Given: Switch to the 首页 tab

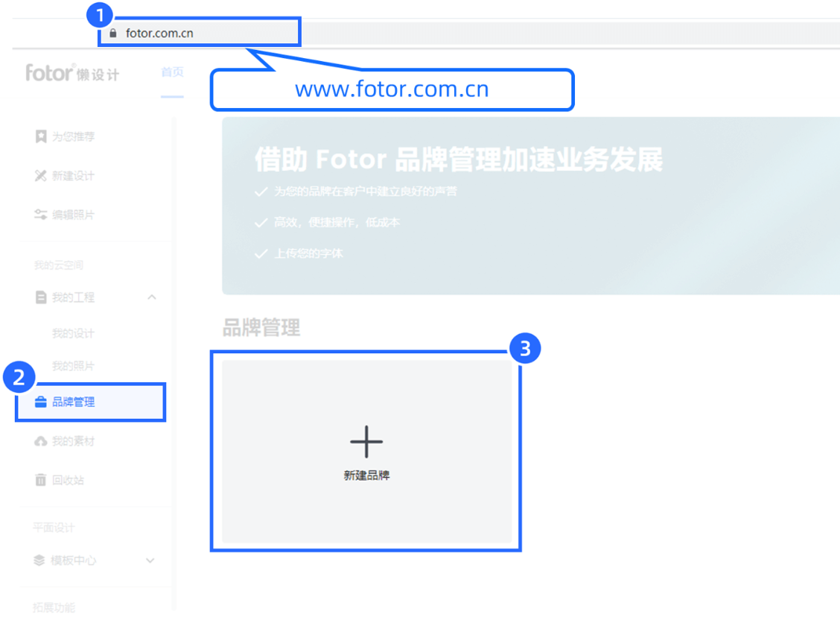Looking at the screenshot, I should coord(172,72).
